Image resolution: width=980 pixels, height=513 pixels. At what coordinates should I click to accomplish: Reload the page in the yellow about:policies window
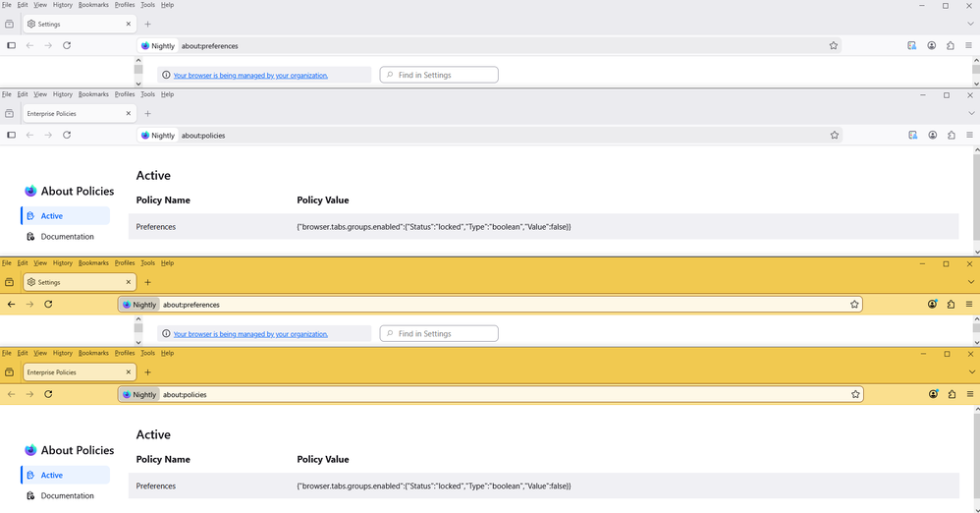point(48,394)
